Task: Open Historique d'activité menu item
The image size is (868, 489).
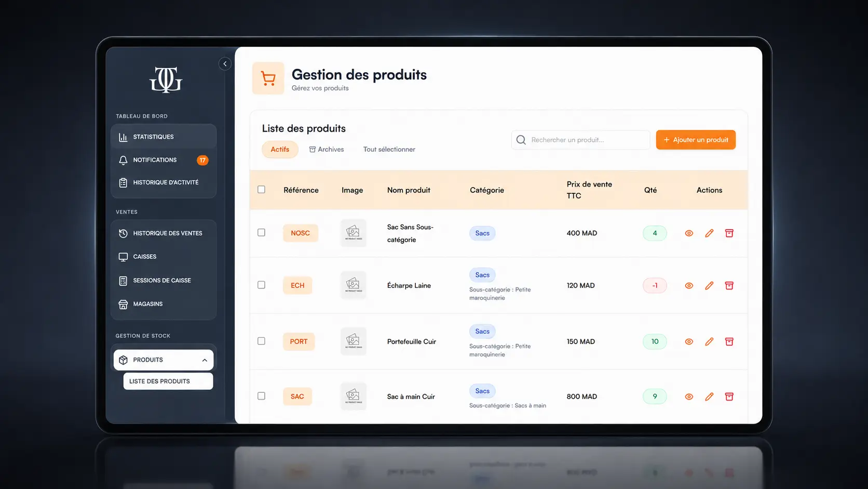Action: (164, 182)
